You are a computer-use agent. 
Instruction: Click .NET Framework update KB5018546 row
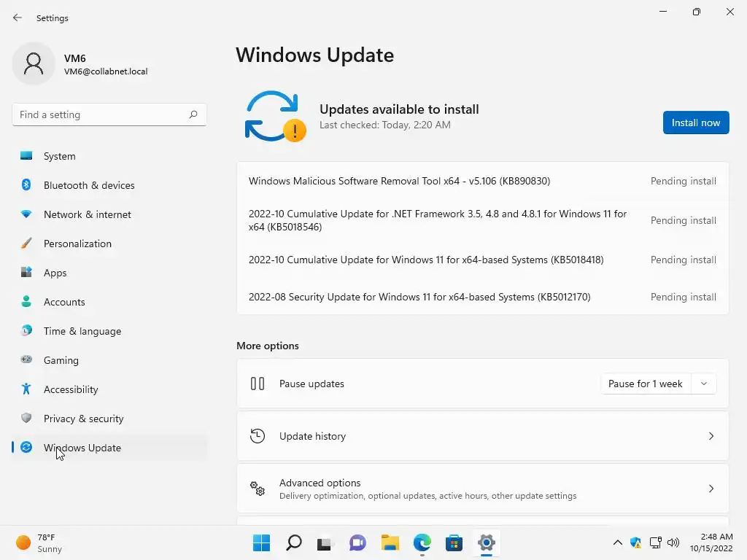pos(482,220)
